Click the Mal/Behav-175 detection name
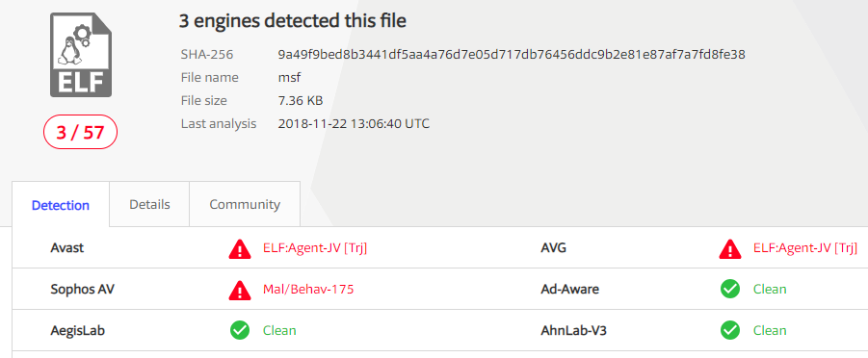 pos(308,289)
